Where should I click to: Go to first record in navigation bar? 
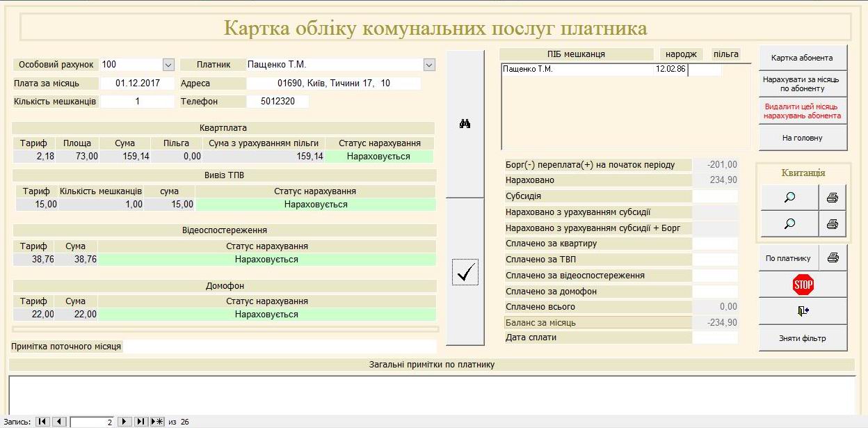[x=42, y=422]
